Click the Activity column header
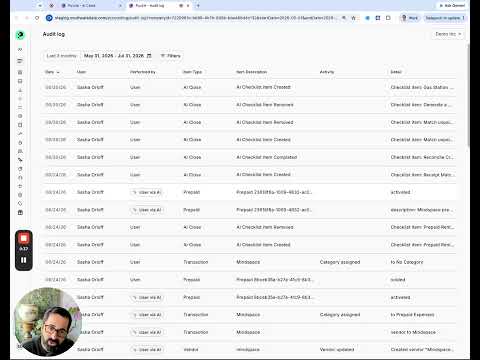 click(327, 72)
